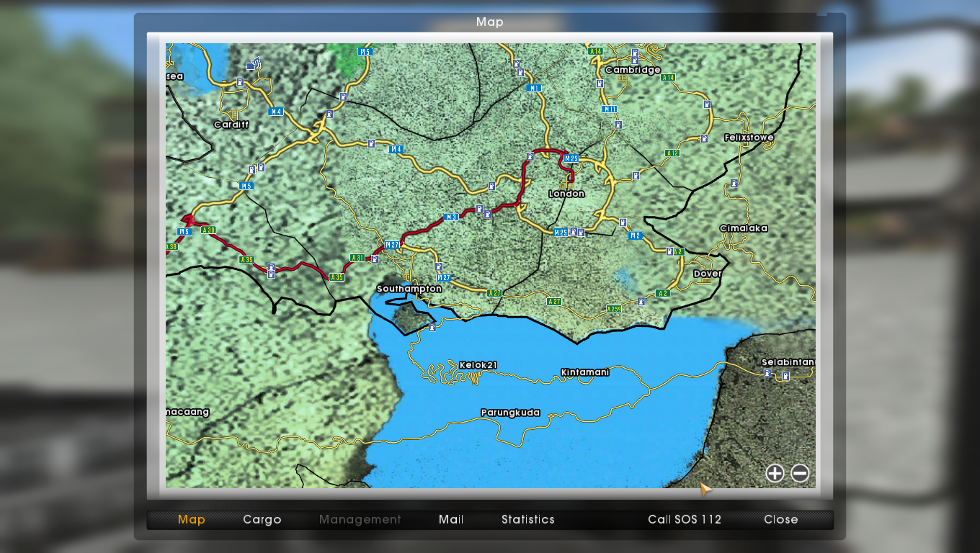Click fuel station icon touching the A2 badge above Dover
980x553 pixels.
pos(669,251)
